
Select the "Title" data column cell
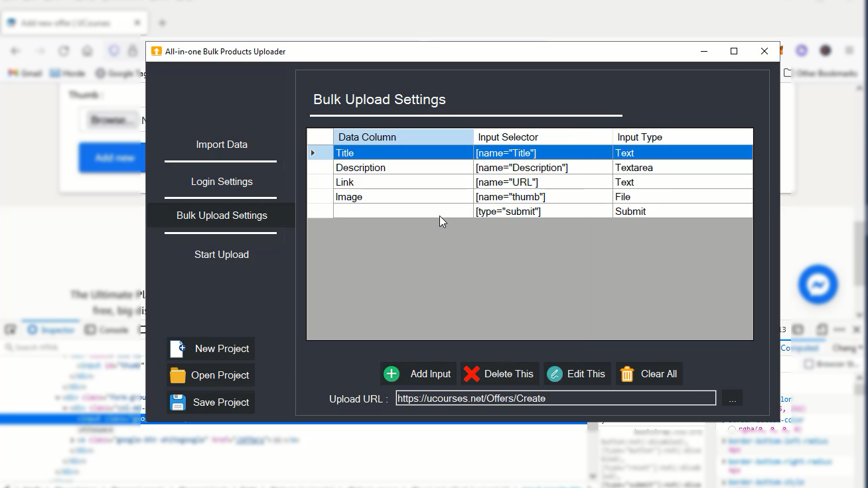coord(403,153)
